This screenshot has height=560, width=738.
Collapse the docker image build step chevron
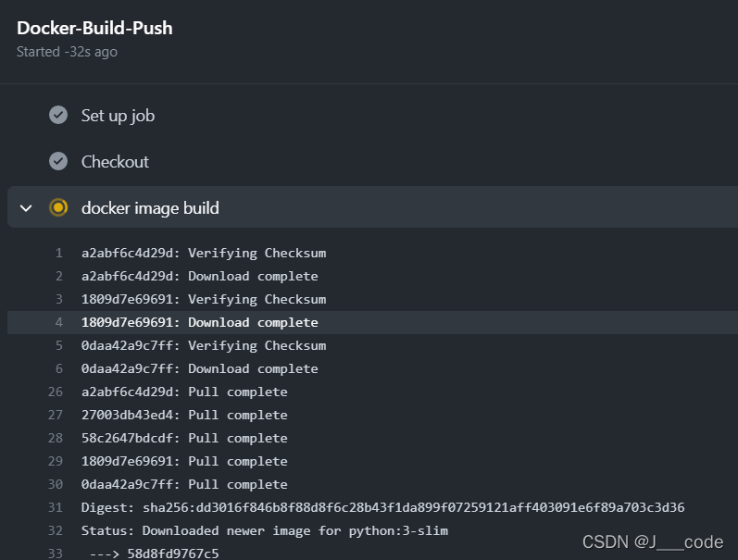[x=26, y=207]
